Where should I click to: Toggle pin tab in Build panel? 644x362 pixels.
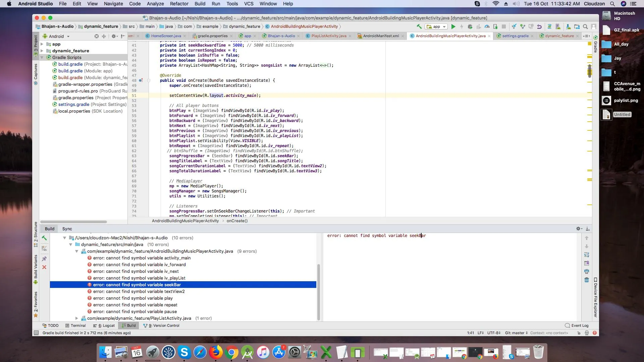[44, 259]
